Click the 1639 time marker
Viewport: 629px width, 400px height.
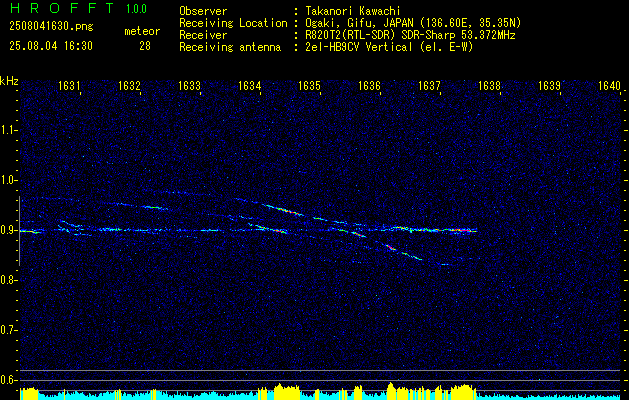pyautogui.click(x=549, y=86)
